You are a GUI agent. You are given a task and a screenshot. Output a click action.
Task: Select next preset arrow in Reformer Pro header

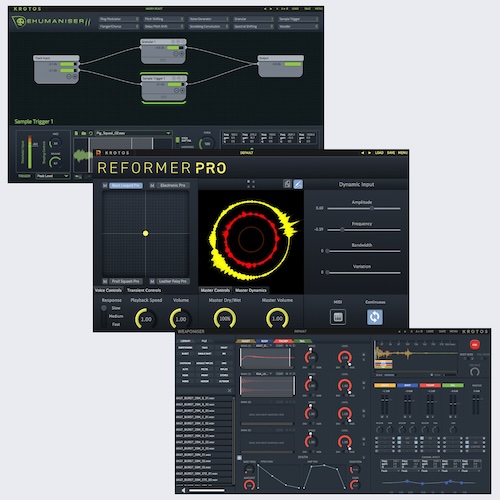[x=369, y=153]
